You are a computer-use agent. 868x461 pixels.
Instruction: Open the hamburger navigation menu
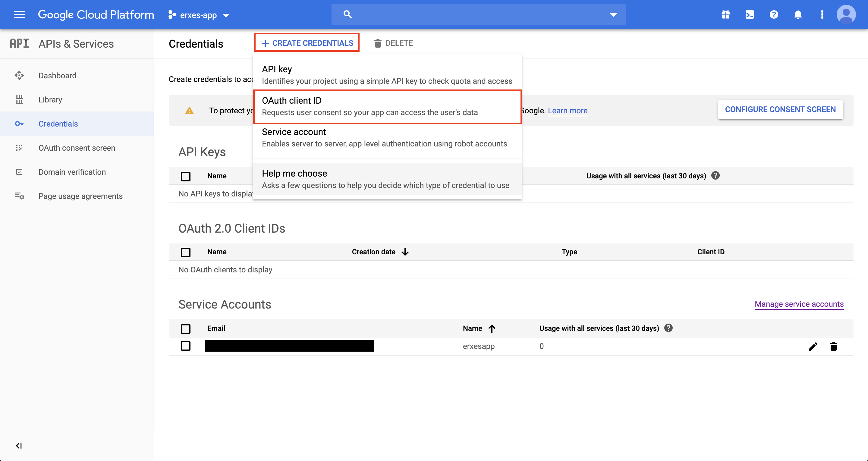19,14
